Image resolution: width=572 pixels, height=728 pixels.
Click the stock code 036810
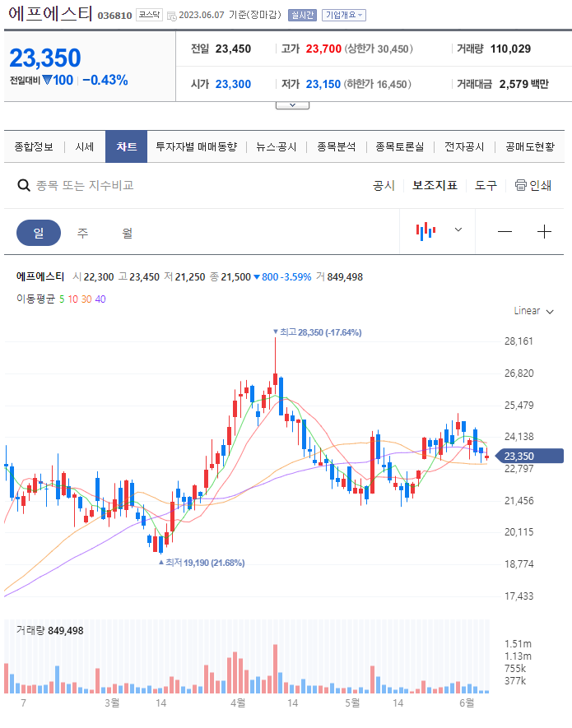coord(114,16)
